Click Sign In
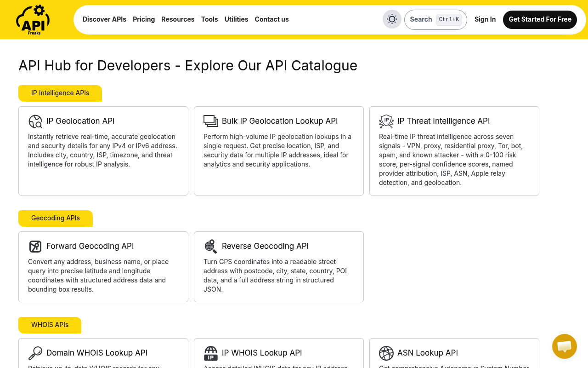The width and height of the screenshot is (588, 368). [x=485, y=19]
